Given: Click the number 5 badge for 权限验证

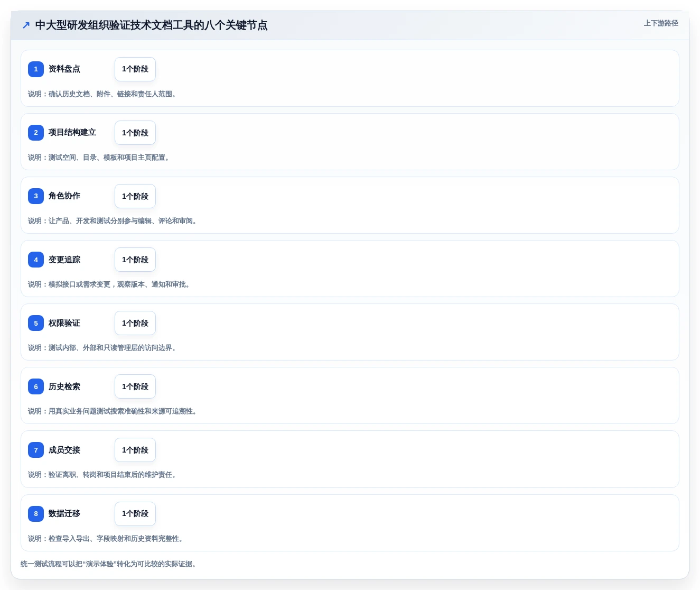Looking at the screenshot, I should pos(36,323).
